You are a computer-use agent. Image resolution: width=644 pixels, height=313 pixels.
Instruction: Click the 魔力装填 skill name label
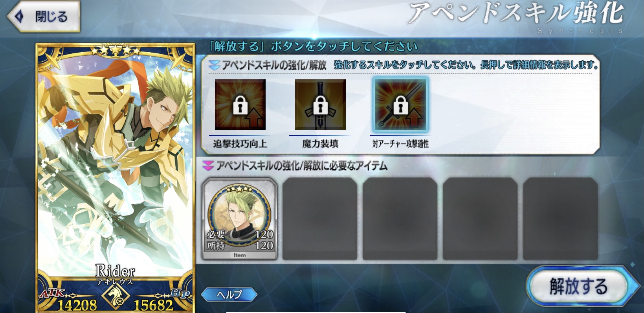320,144
